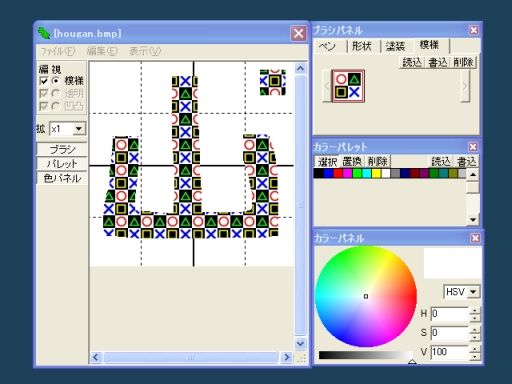Click the canvas horizontal scrollbar thumb
The width and height of the screenshot is (512, 384).
191,357
